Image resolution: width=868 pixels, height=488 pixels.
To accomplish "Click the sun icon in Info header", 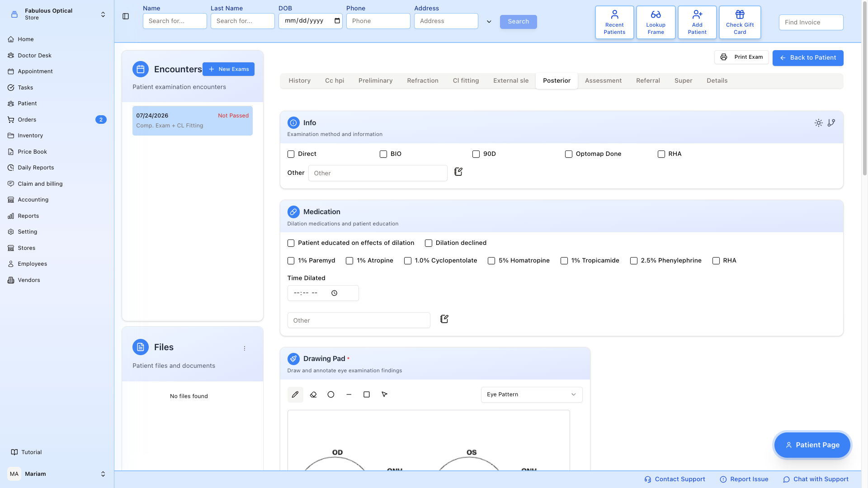I will [x=818, y=123].
